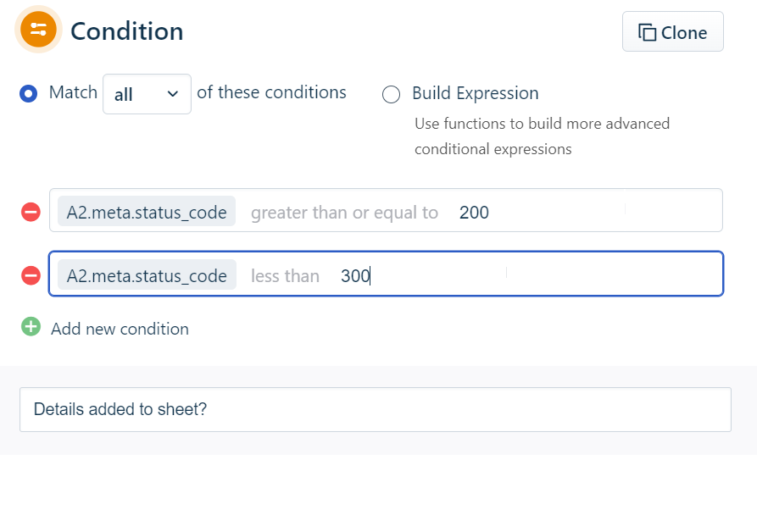Image resolution: width=757 pixels, height=532 pixels.
Task: Click the A2.meta.status_code chip in first condition
Action: pos(147,212)
